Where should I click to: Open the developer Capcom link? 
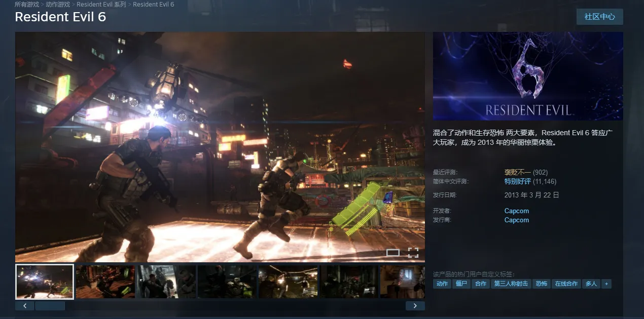pos(517,211)
